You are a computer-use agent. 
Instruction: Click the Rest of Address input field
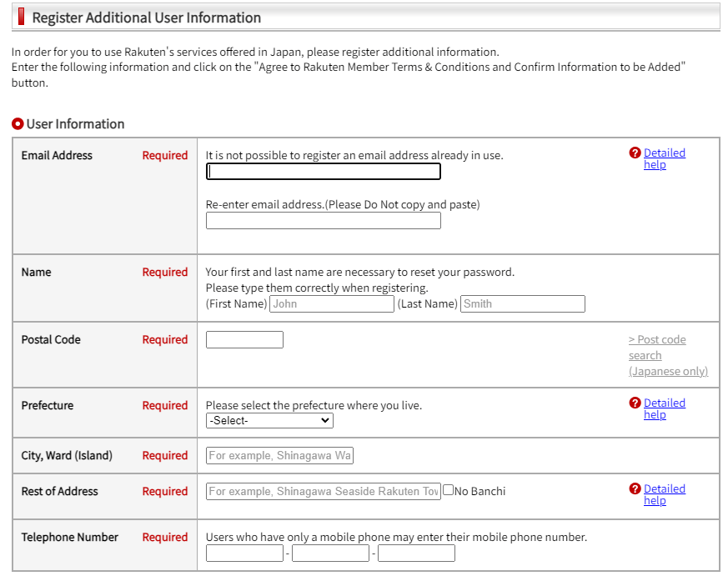pyautogui.click(x=324, y=492)
